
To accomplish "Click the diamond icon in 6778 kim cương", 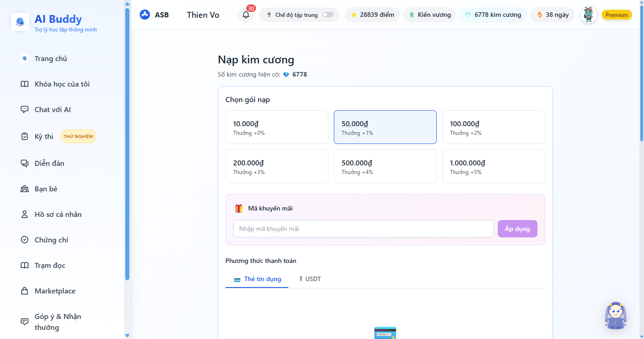I will click(x=468, y=15).
